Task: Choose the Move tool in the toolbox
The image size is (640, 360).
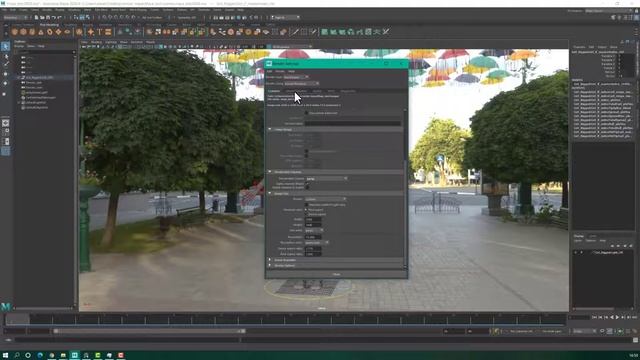Action: 5,74
